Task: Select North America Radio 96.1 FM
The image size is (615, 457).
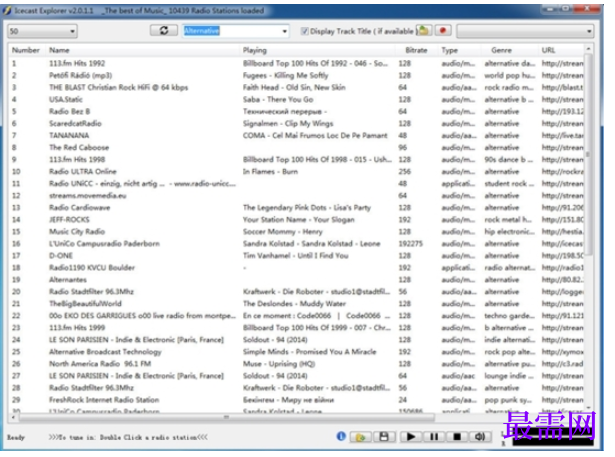Action: point(296,364)
